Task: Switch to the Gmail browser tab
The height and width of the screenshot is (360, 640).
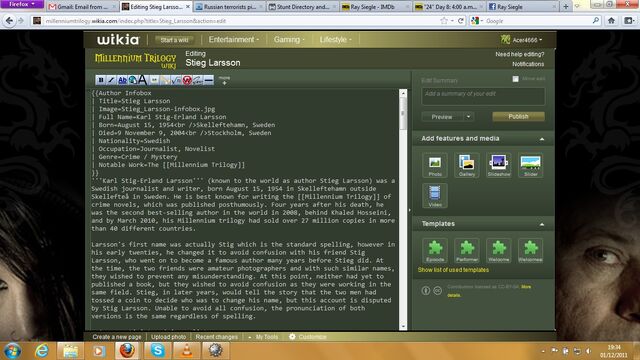Action: (x=82, y=7)
